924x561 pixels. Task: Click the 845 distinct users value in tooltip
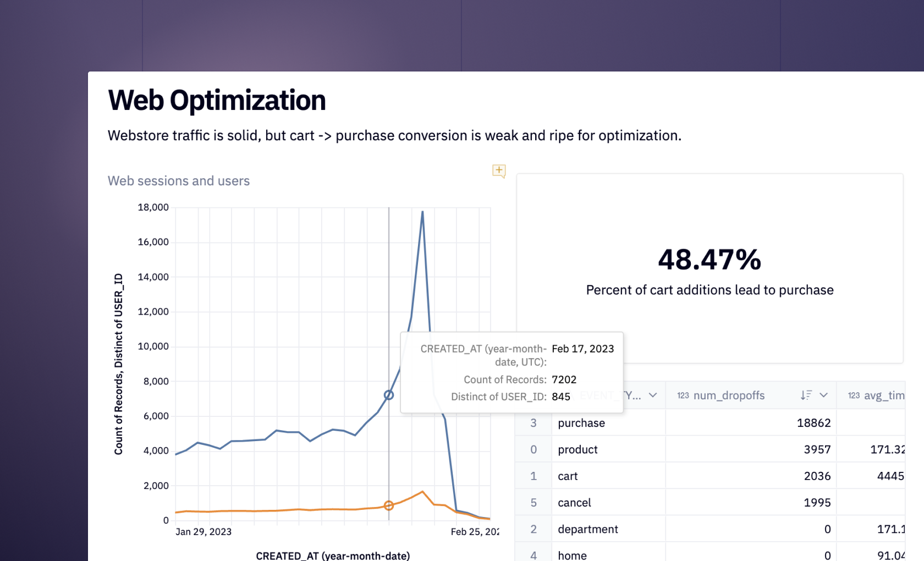561,397
